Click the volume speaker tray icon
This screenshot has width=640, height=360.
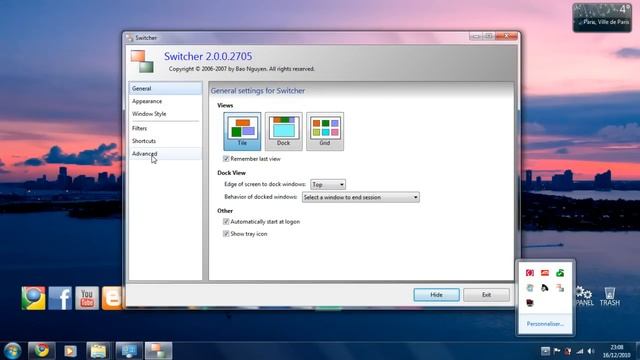[x=591, y=351]
